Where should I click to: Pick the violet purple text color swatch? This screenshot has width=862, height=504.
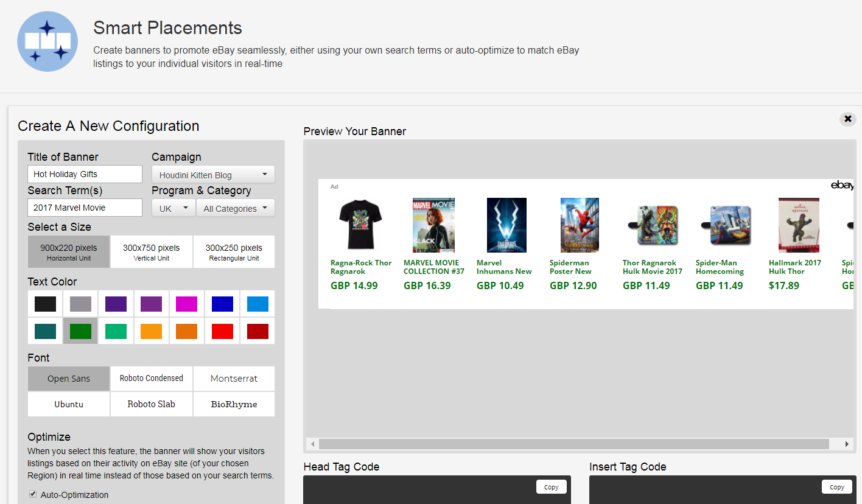(151, 304)
